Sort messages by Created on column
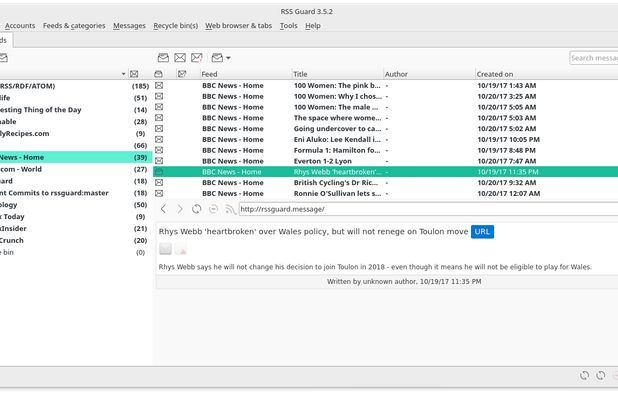The height and width of the screenshot is (394, 618). click(495, 74)
